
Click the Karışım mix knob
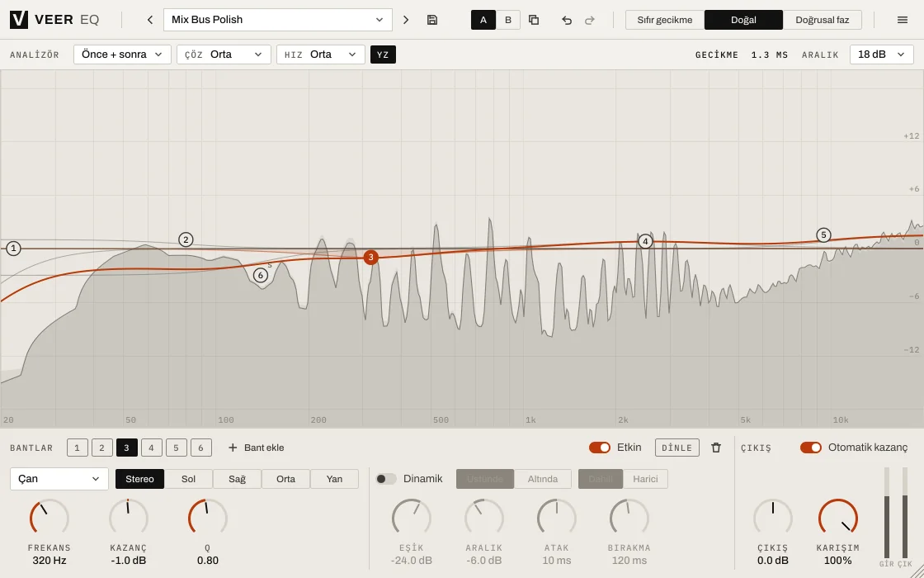pos(838,519)
